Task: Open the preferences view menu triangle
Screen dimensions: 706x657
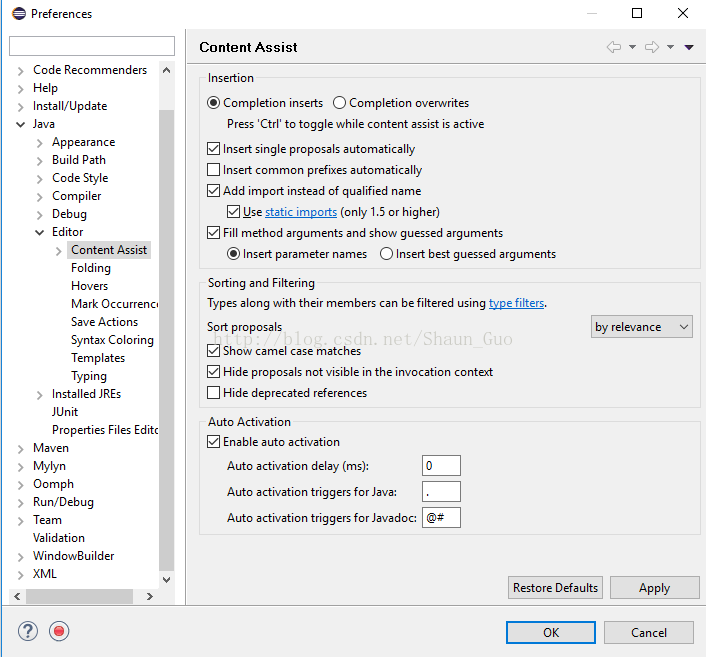Action: tap(689, 47)
